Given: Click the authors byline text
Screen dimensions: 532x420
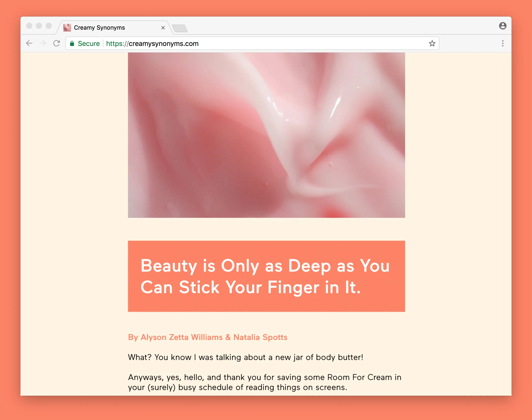Looking at the screenshot, I should pos(208,337).
